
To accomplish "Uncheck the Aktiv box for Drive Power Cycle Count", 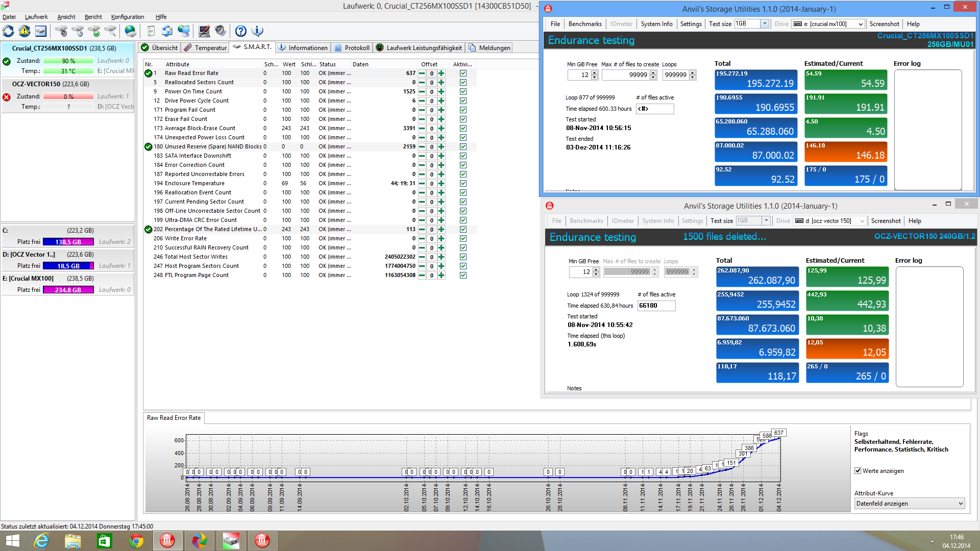I will 463,101.
